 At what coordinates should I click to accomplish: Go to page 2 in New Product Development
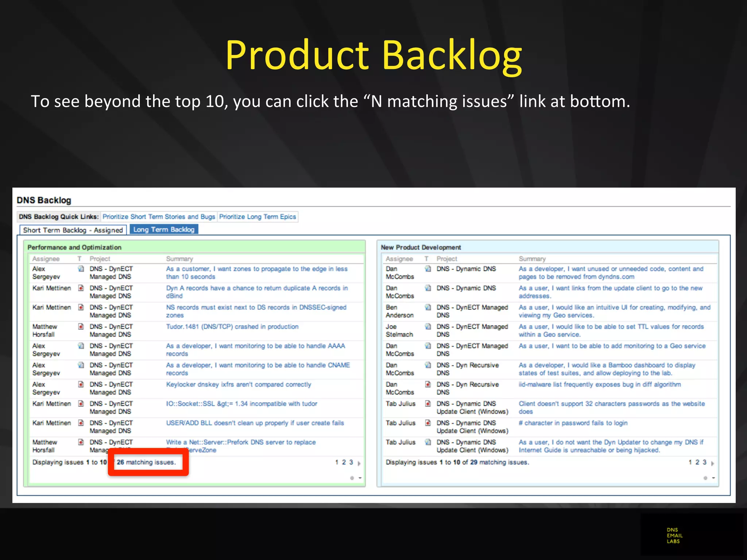pos(697,462)
